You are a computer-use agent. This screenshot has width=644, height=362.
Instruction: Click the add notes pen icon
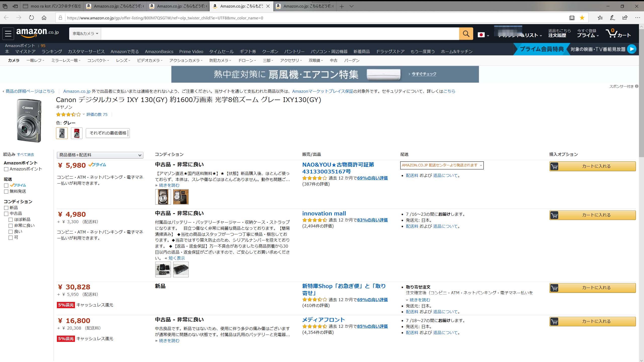(x=613, y=18)
